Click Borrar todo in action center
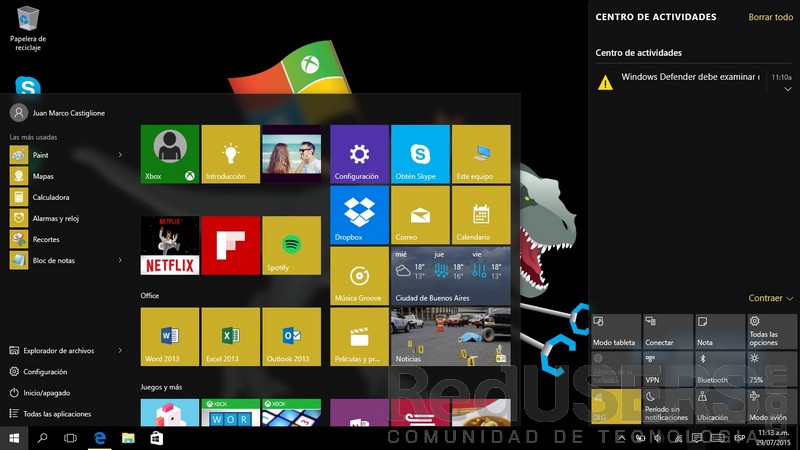The height and width of the screenshot is (450, 800). click(770, 17)
